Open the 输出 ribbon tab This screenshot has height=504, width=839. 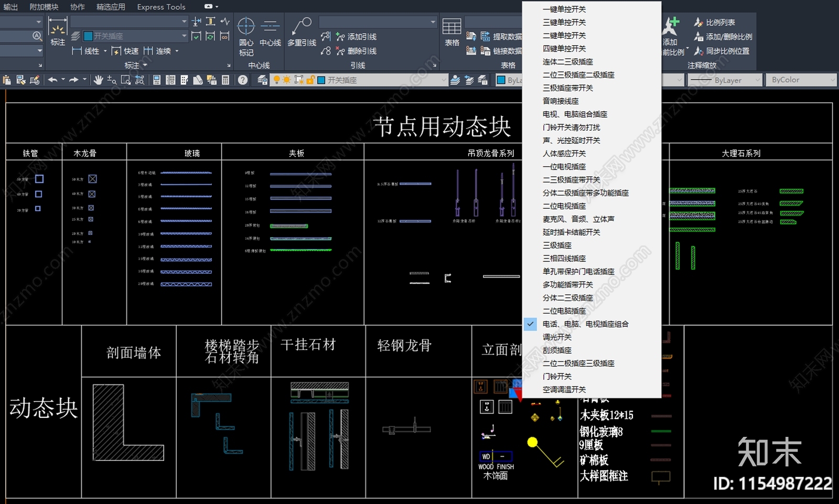point(10,7)
